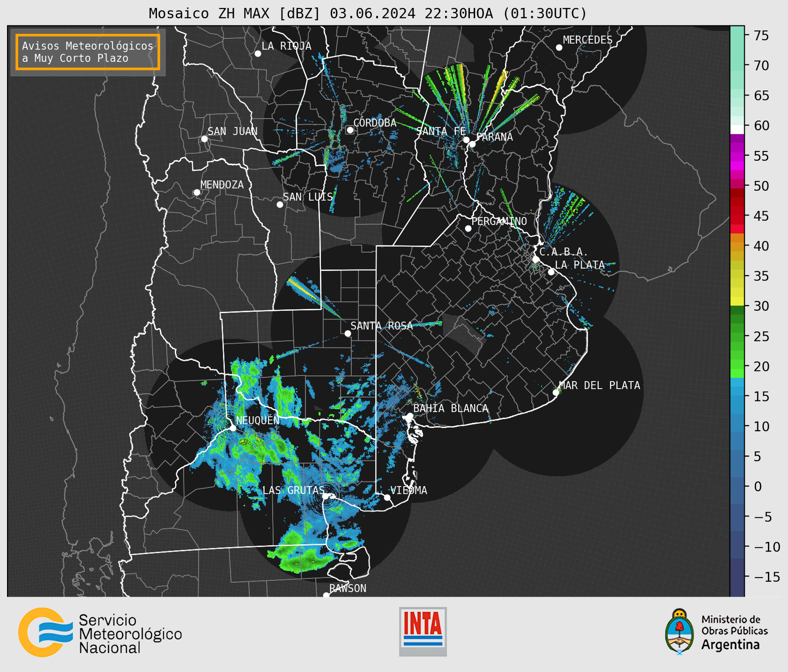Click the 55 dBZ magenta band on colorbar
788x672 pixels.
737,156
